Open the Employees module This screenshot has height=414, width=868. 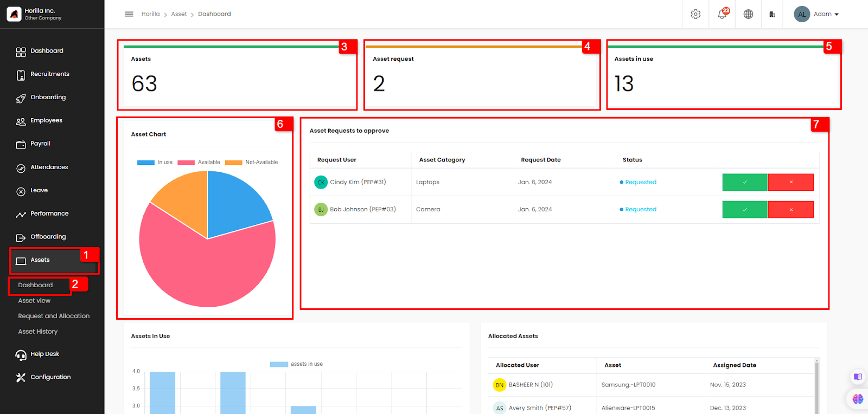tap(39, 121)
